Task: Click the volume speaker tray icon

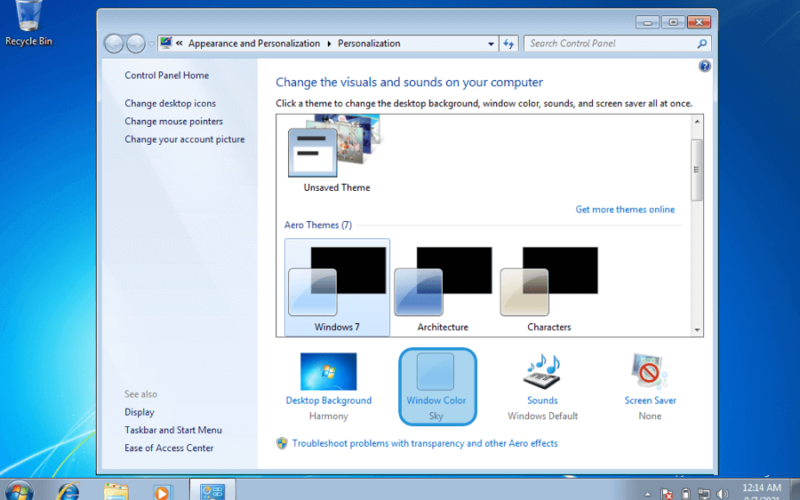Action: 722,494
